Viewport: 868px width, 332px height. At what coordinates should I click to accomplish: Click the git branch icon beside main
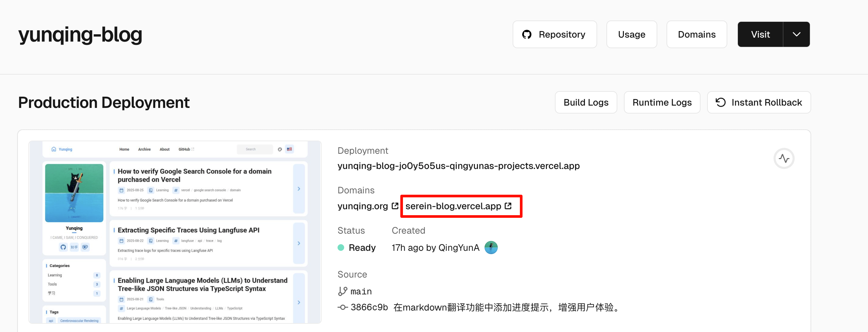343,291
